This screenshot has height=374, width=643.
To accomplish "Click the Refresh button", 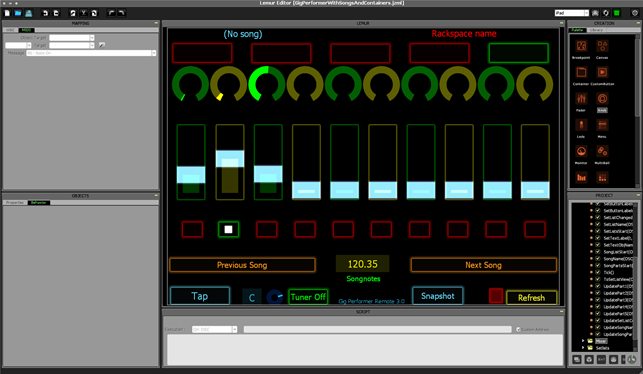I will [x=531, y=298].
